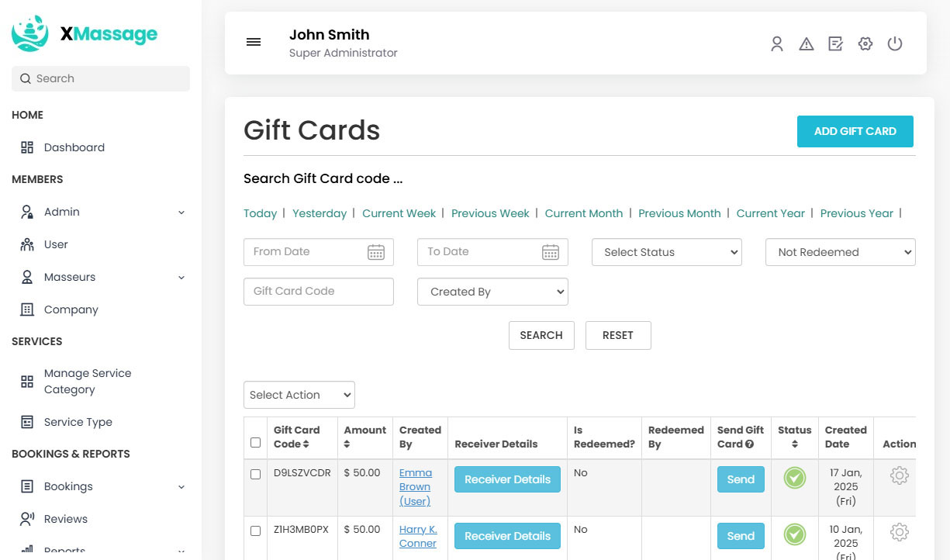Screen dimensions: 950x560
Task: Open the From Date calendar icon
Action: point(376,252)
